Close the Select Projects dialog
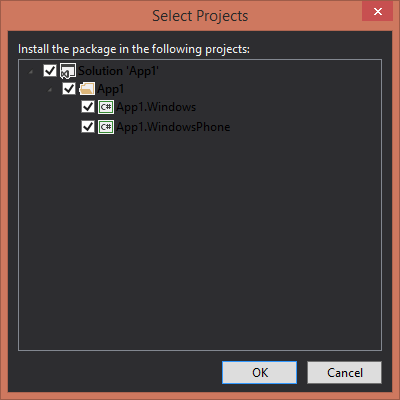The image size is (400, 400). 378,12
